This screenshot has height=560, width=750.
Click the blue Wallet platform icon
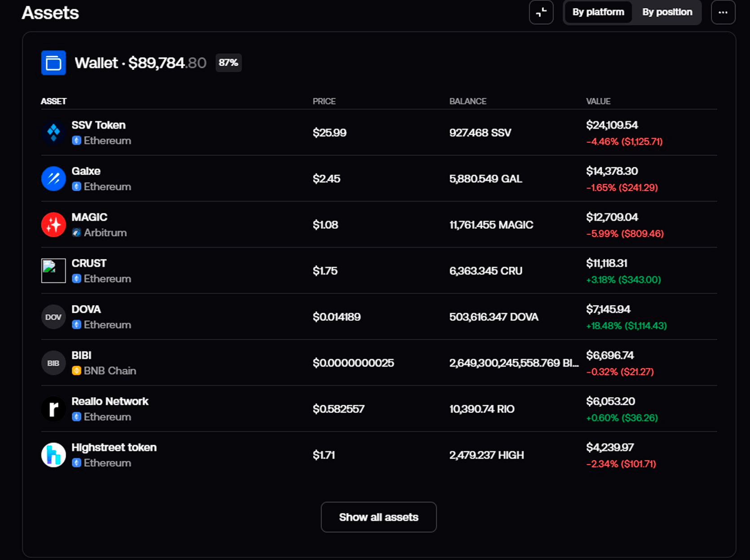[53, 63]
